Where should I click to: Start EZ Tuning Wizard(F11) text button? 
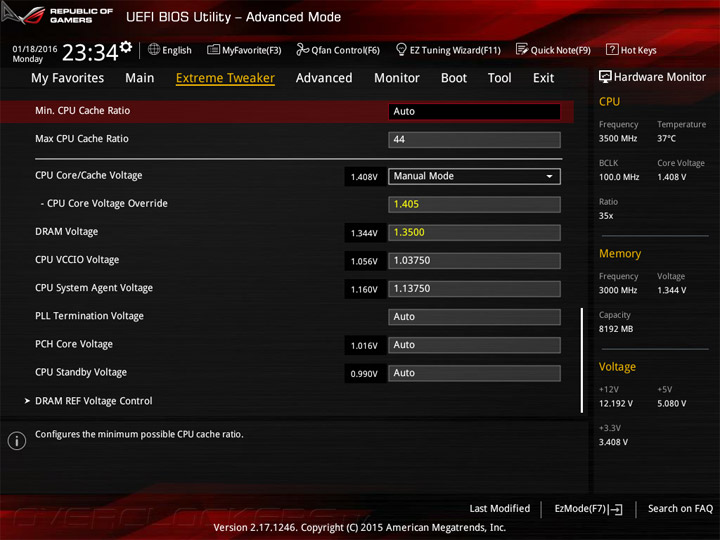tap(455, 50)
